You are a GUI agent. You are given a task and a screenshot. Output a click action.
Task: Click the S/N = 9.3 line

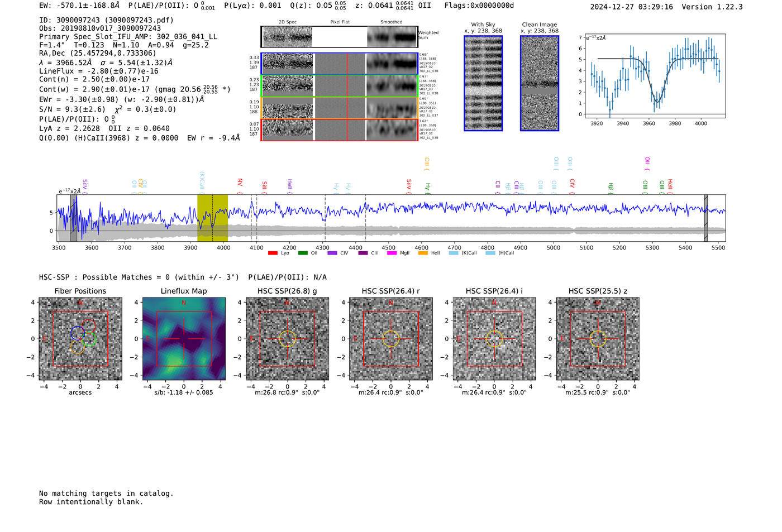click(107, 109)
